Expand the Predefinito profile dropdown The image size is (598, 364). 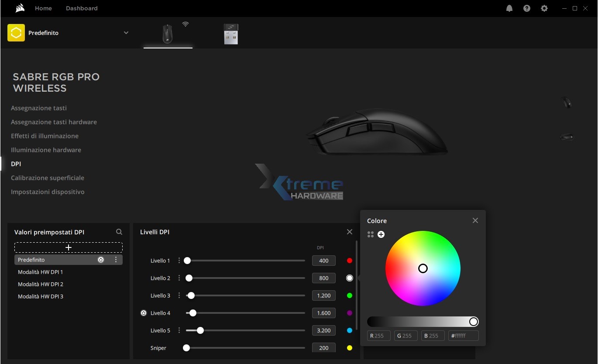[126, 32]
